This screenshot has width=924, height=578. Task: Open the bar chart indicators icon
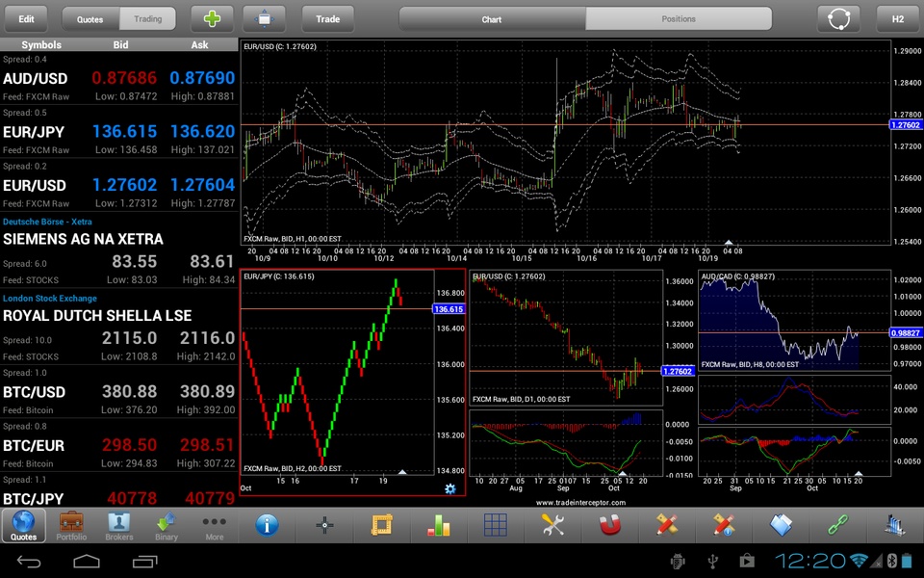439,525
